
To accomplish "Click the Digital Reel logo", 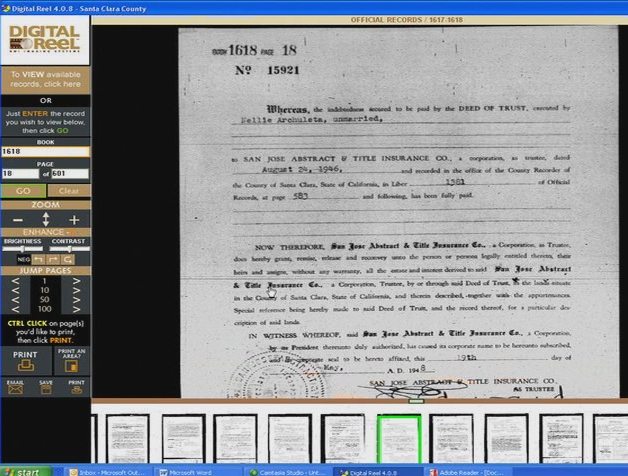I will click(45, 39).
